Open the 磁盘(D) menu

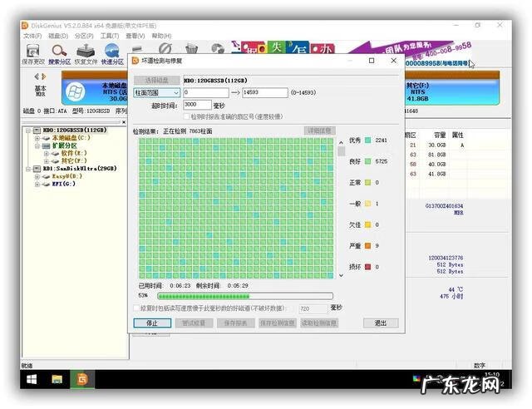58,36
